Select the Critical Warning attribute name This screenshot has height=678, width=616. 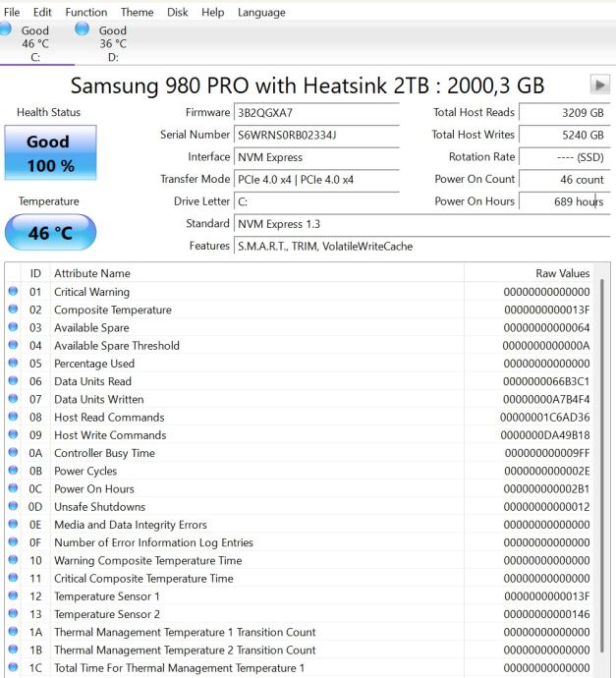[91, 292]
